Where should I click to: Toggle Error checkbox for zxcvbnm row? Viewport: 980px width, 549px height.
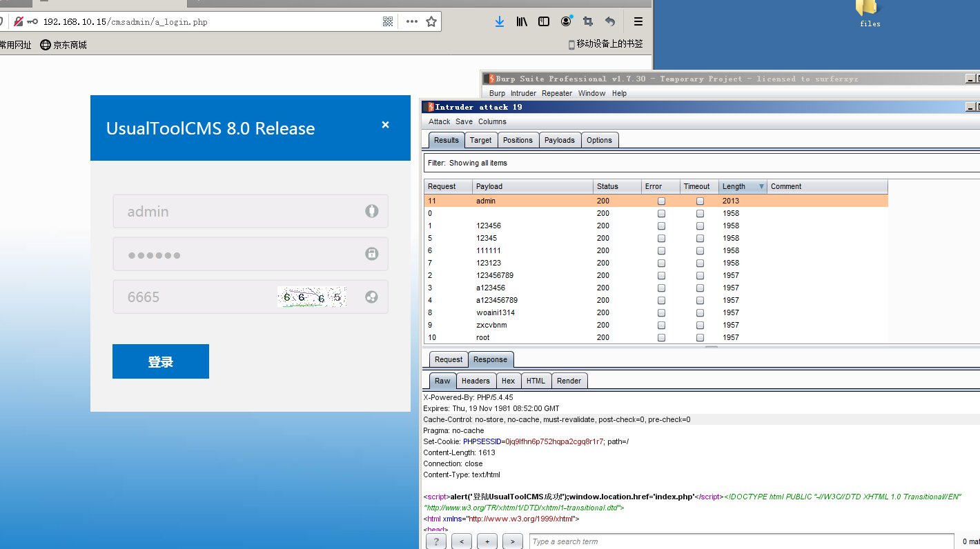tap(661, 325)
